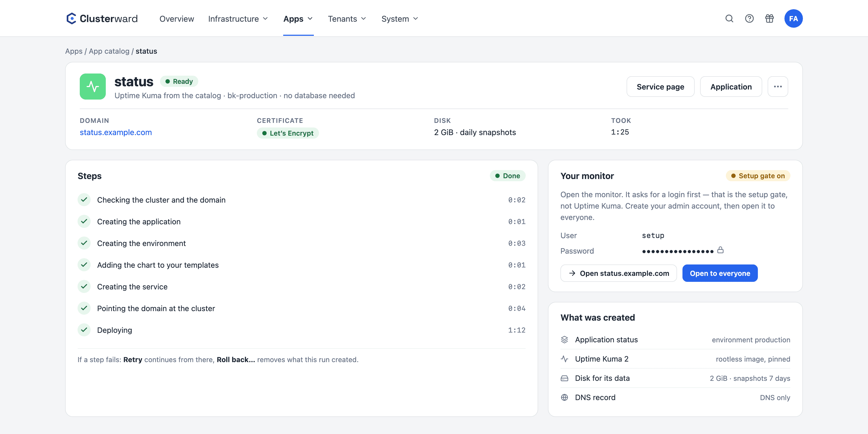Click the checkmark for Creating the service
The width and height of the screenshot is (868, 434).
click(x=84, y=287)
